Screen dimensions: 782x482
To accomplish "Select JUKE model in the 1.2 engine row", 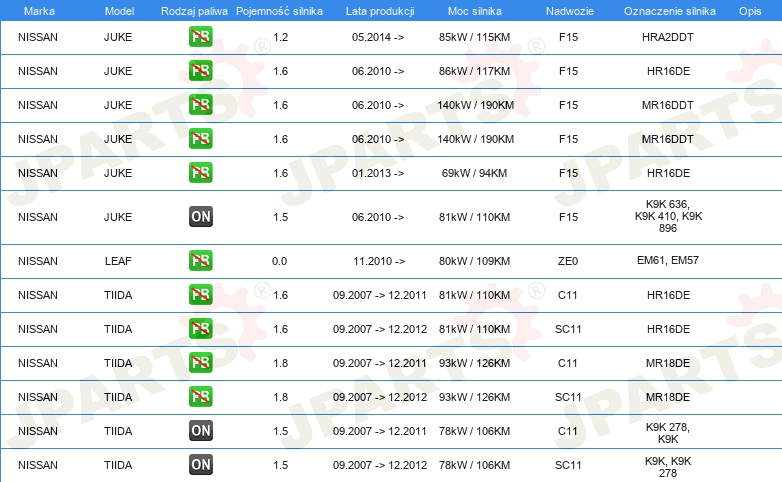I will (x=118, y=37).
